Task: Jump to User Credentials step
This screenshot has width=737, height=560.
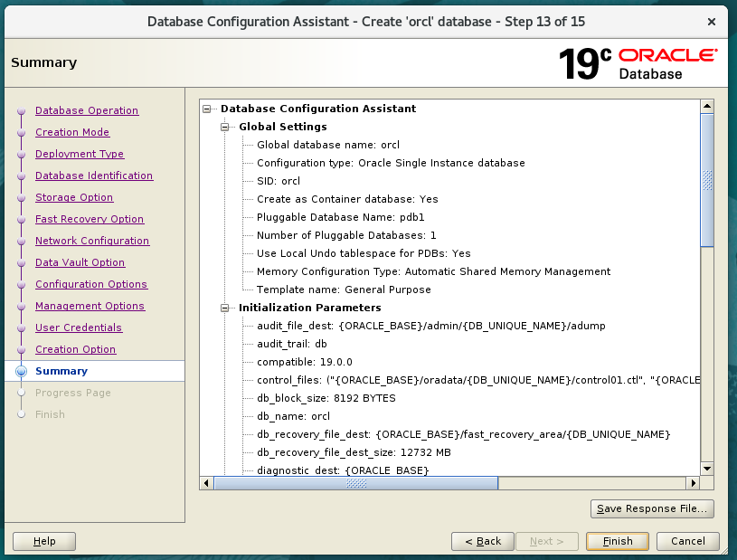Action: (79, 327)
